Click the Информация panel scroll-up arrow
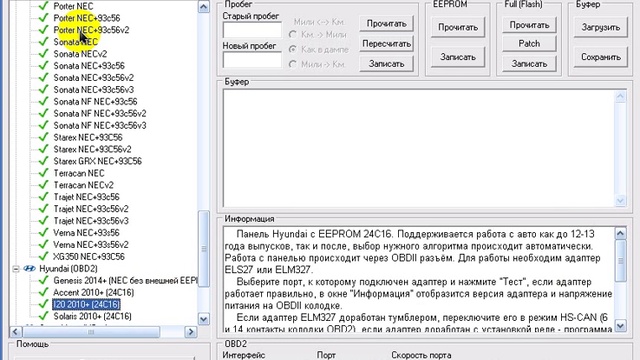The image size is (640, 360). click(620, 233)
